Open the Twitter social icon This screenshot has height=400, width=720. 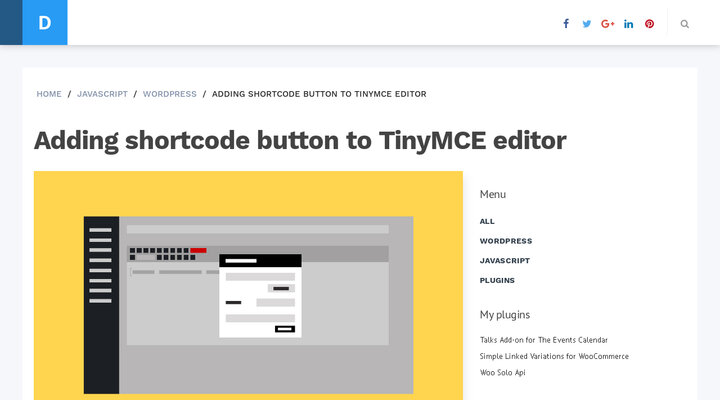point(587,24)
